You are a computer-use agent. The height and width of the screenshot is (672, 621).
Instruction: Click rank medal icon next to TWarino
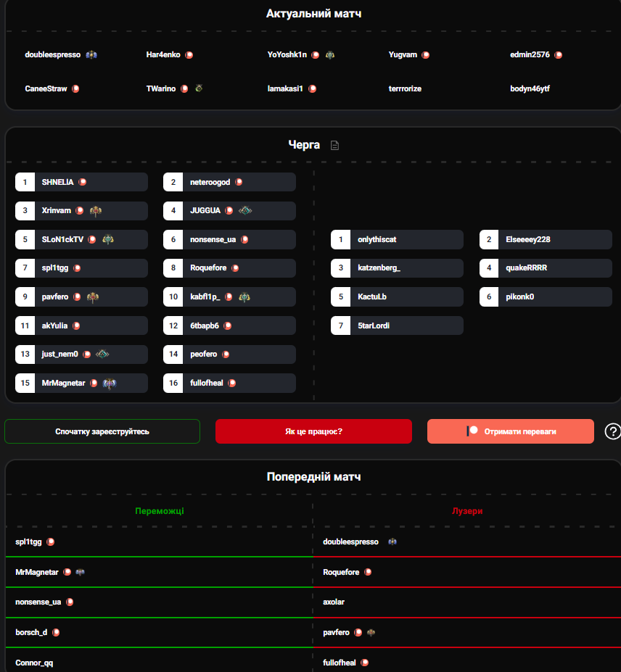coord(199,88)
